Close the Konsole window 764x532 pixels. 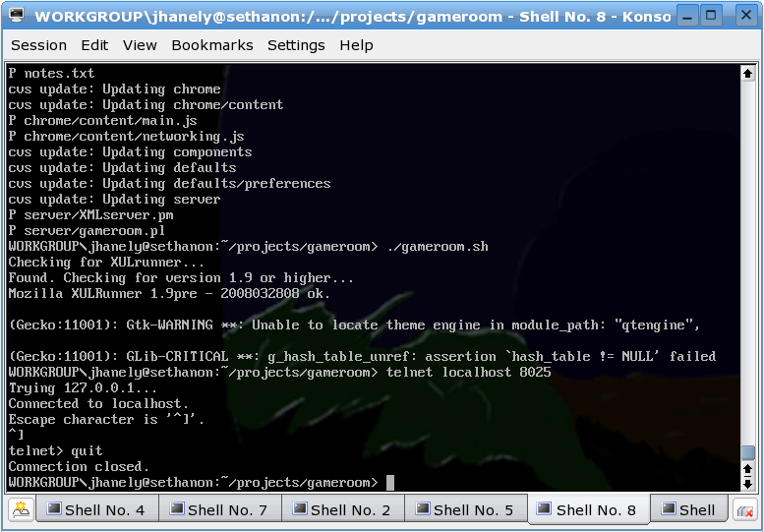[x=739, y=16]
